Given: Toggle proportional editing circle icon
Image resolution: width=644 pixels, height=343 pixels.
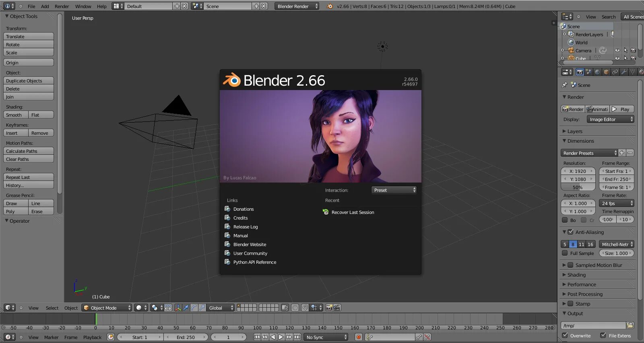Looking at the screenshot, I should tap(295, 308).
